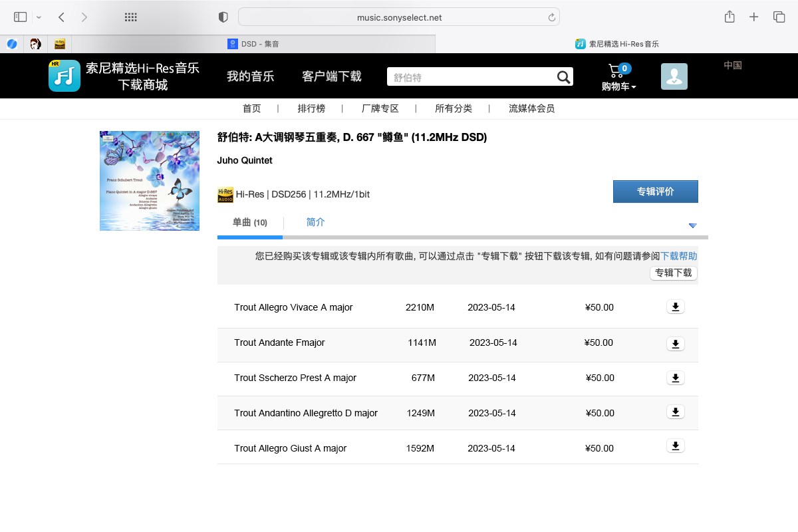Reload the current page
The width and height of the screenshot is (798, 532).
coord(551,17)
